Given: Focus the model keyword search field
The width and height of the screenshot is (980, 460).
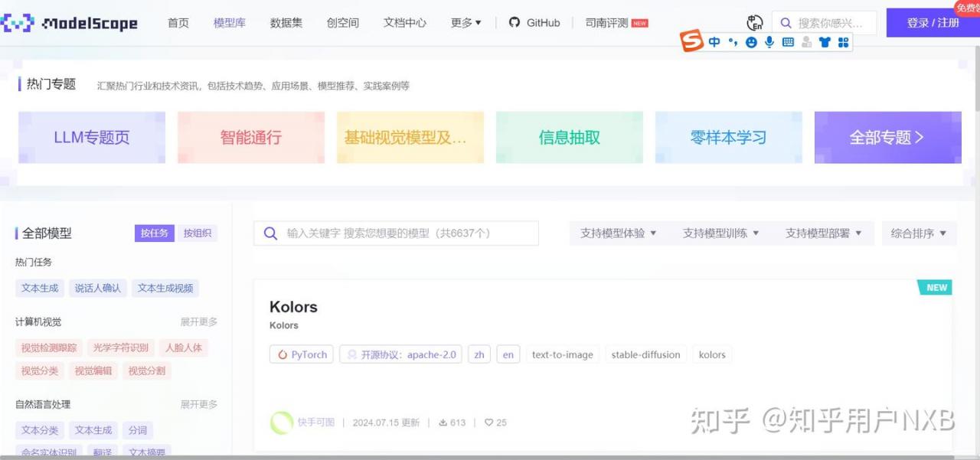Looking at the screenshot, I should tap(397, 233).
